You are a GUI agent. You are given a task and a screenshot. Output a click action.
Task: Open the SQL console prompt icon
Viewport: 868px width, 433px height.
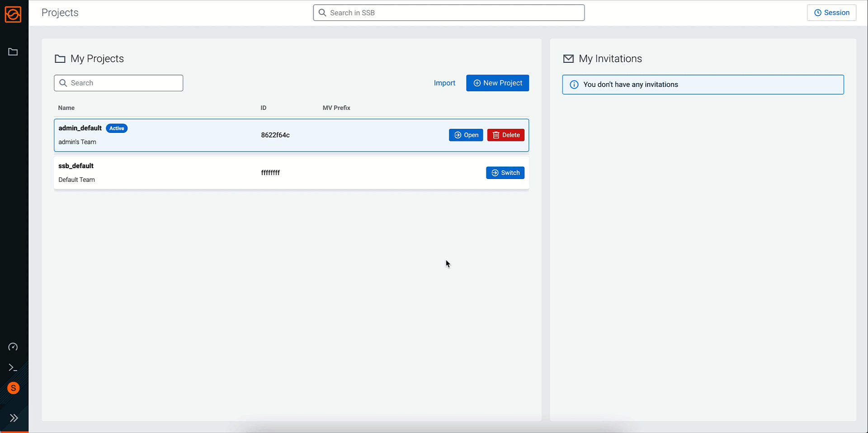[x=13, y=368]
